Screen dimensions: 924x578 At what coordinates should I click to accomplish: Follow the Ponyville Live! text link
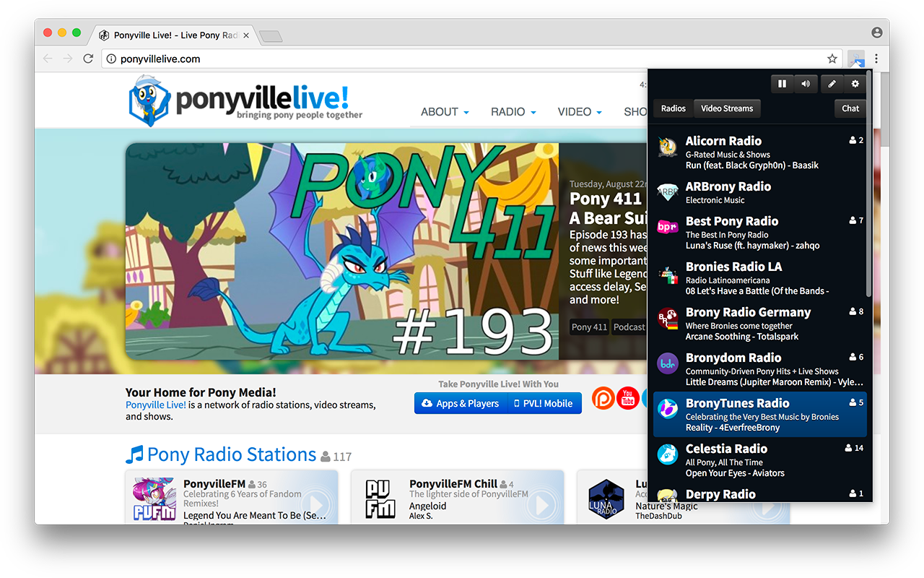[x=156, y=405]
